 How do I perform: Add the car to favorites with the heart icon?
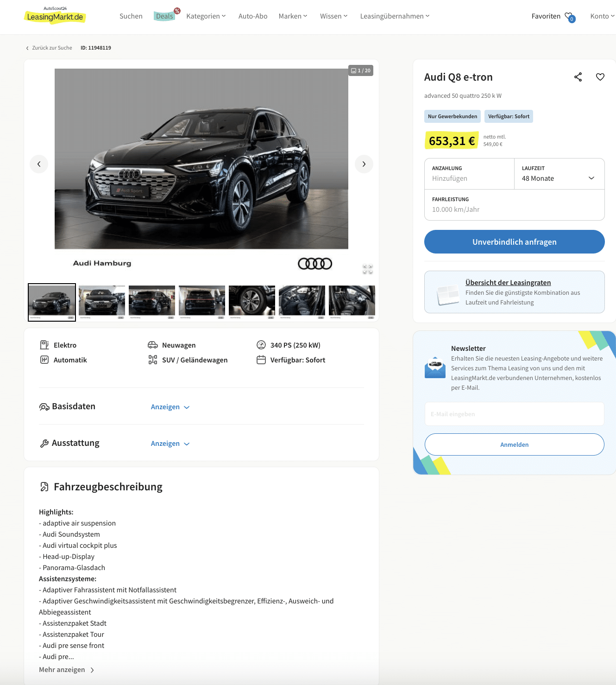point(600,77)
